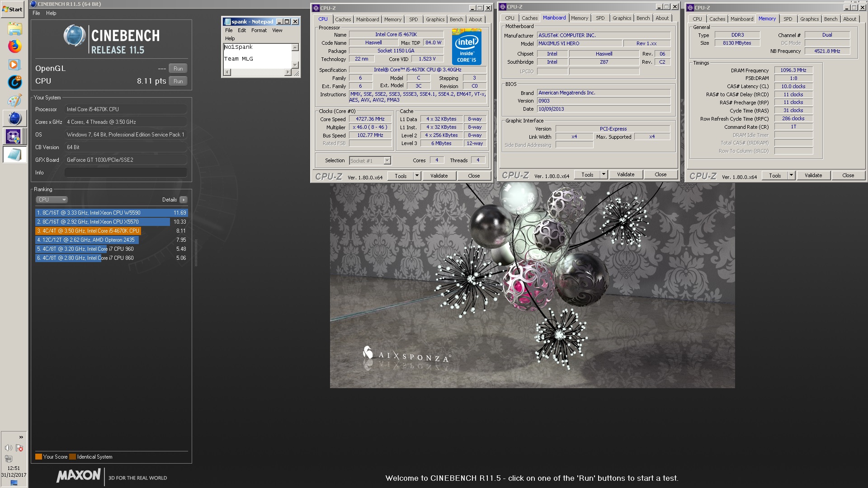Open the Cinebench File menu
The image size is (868, 488).
click(x=36, y=13)
